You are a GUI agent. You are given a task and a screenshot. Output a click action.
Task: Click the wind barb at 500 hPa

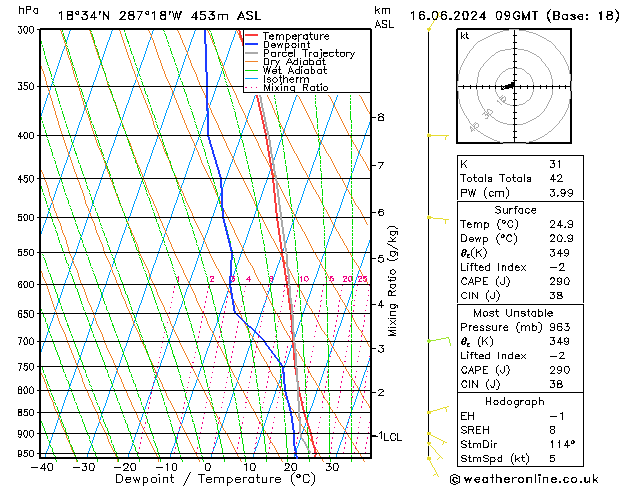tap(436, 217)
